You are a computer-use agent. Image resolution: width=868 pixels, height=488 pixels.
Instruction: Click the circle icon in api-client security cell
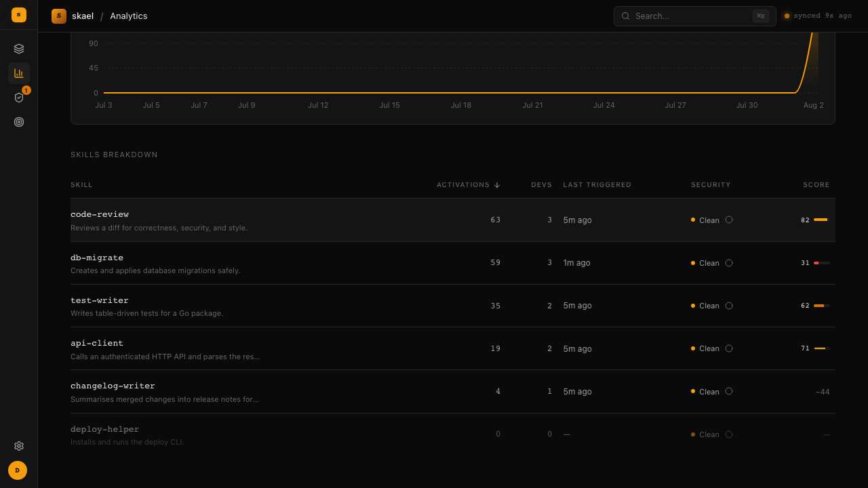[729, 348]
